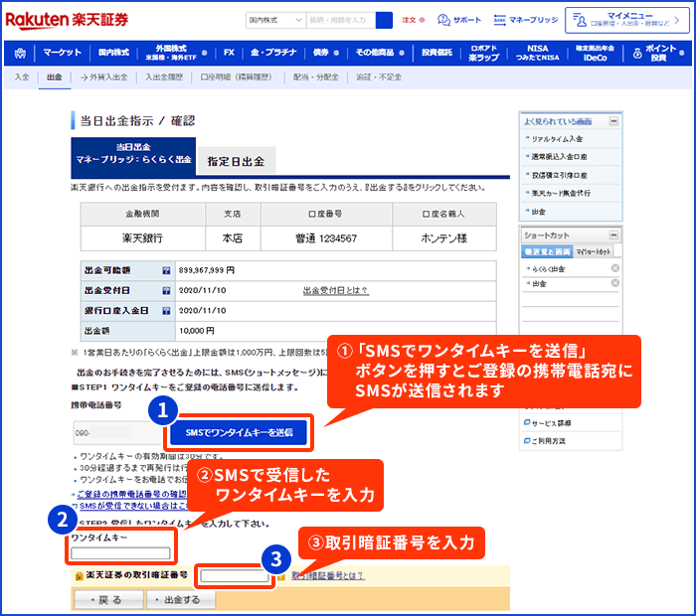
Task: Click the 戻る button
Action: [108, 600]
